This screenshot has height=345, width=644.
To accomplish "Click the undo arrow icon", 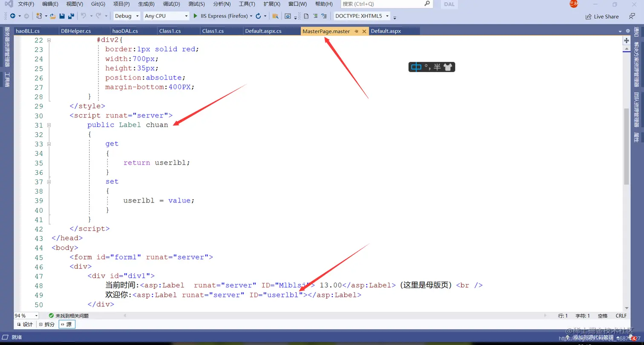I will click(x=83, y=16).
